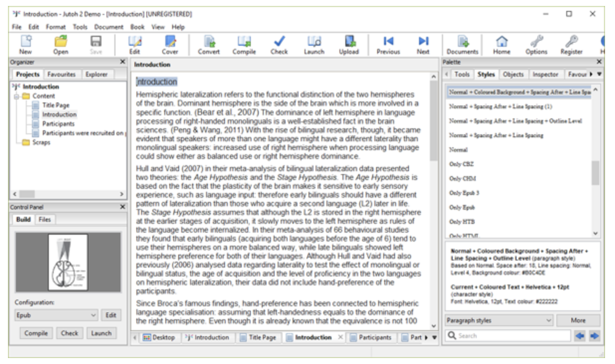Switch to the Files tab in Control Panel
This screenshot has width=615, height=364.
[45, 219]
